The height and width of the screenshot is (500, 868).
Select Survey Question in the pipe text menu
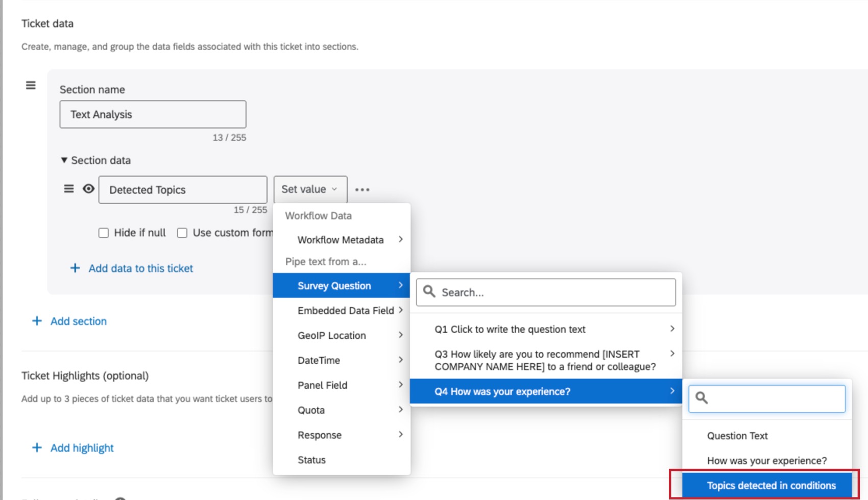(342, 286)
